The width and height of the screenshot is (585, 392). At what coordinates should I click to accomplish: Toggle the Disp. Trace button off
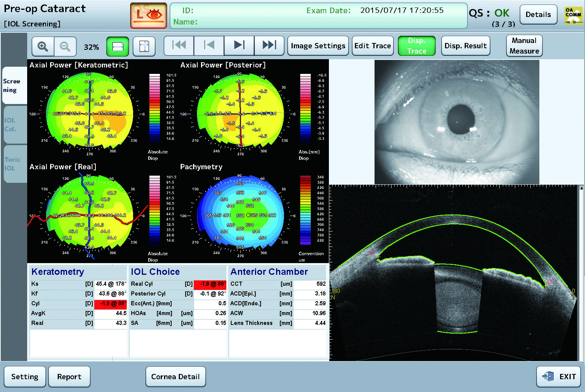tap(416, 46)
